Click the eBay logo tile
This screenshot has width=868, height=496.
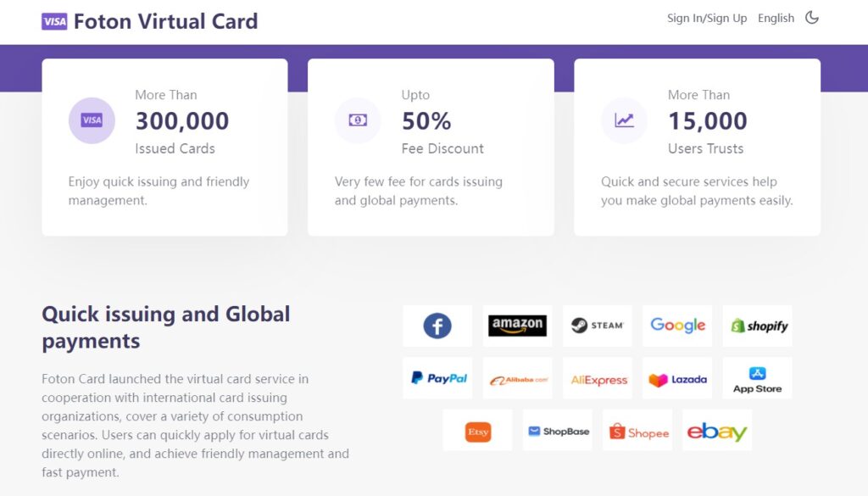tap(717, 430)
